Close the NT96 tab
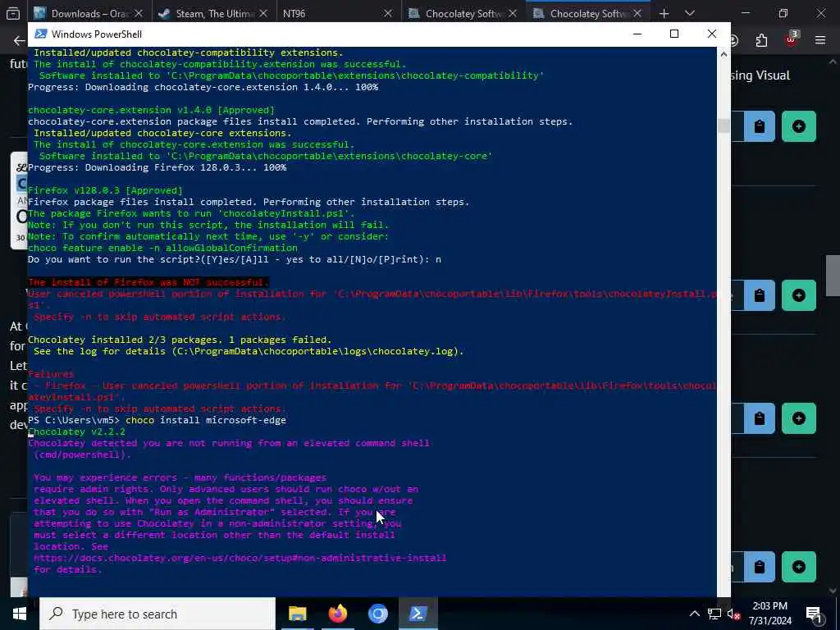The width and height of the screenshot is (840, 630). tap(388, 14)
